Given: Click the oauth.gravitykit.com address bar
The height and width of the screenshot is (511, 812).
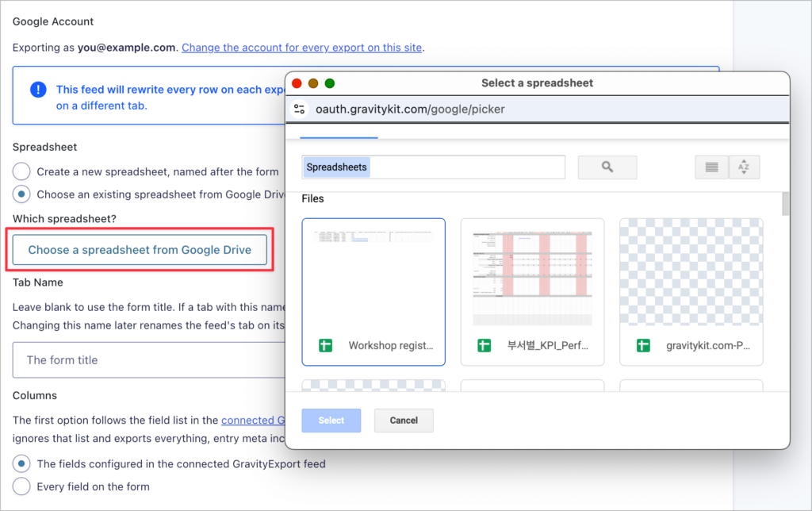Looking at the screenshot, I should click(538, 109).
